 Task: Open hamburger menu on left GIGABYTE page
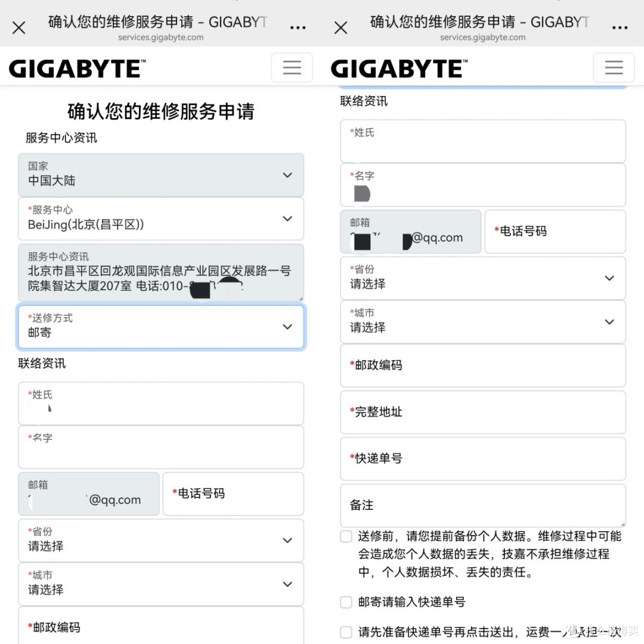tap(292, 67)
